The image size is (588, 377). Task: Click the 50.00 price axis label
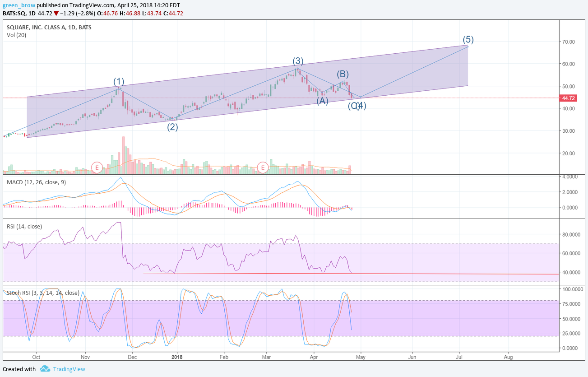point(568,86)
